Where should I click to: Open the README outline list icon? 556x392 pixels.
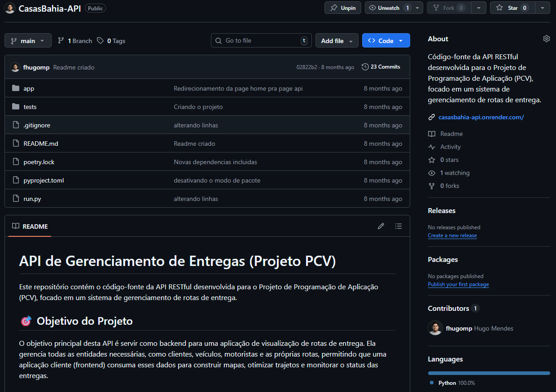click(398, 226)
